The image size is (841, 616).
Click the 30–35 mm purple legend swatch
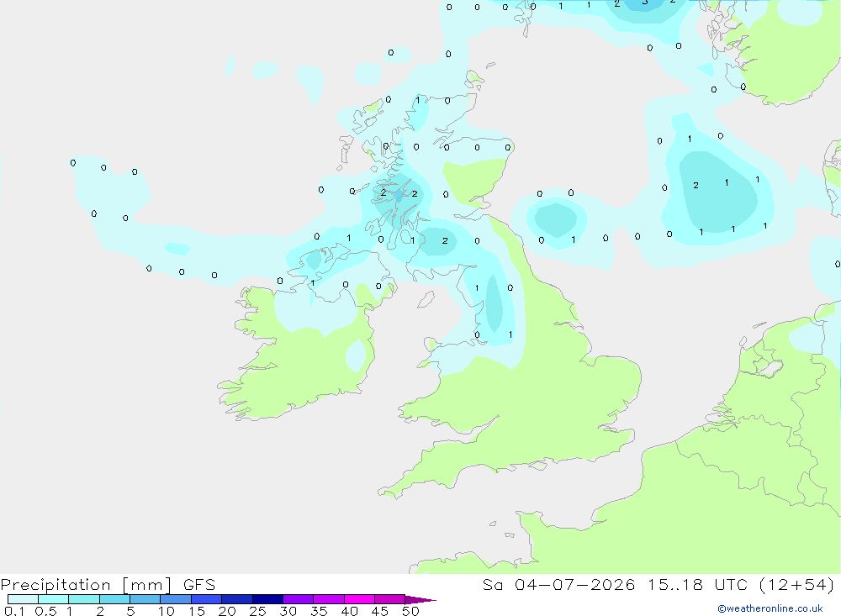pyautogui.click(x=299, y=599)
